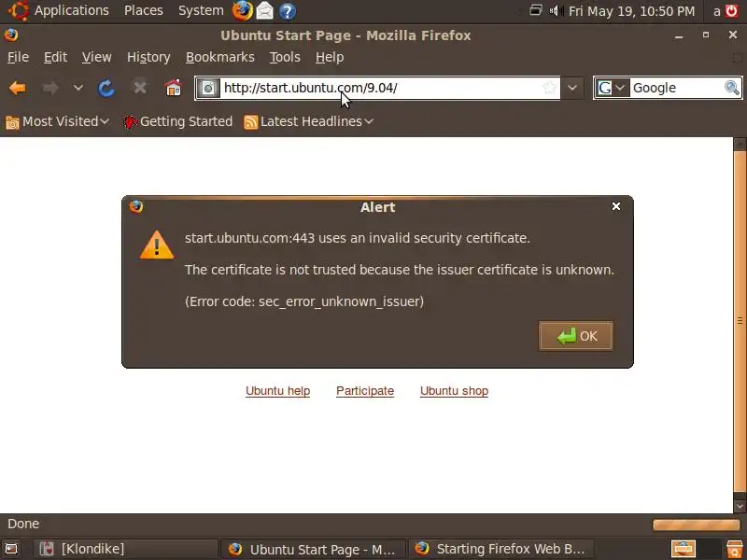Open the Bookmarks menu
747x560 pixels.
(220, 57)
